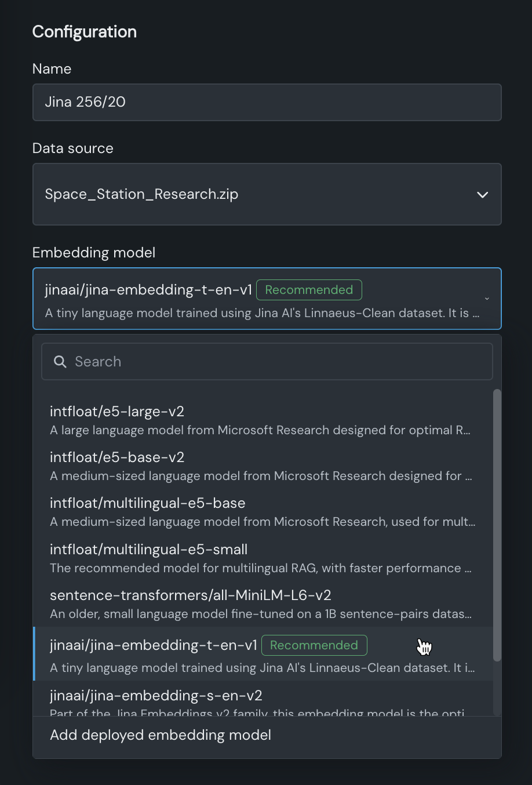Open the Data source dropdown chevron

pyautogui.click(x=482, y=195)
